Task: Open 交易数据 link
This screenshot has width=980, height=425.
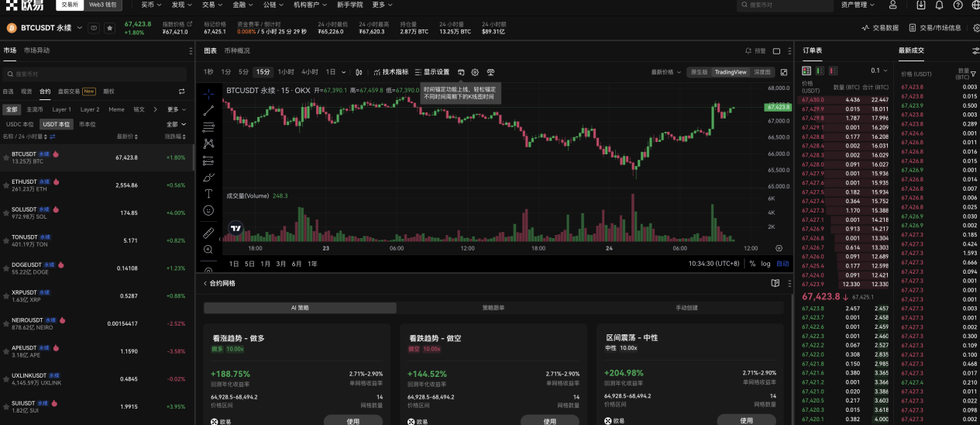Action: [880, 28]
